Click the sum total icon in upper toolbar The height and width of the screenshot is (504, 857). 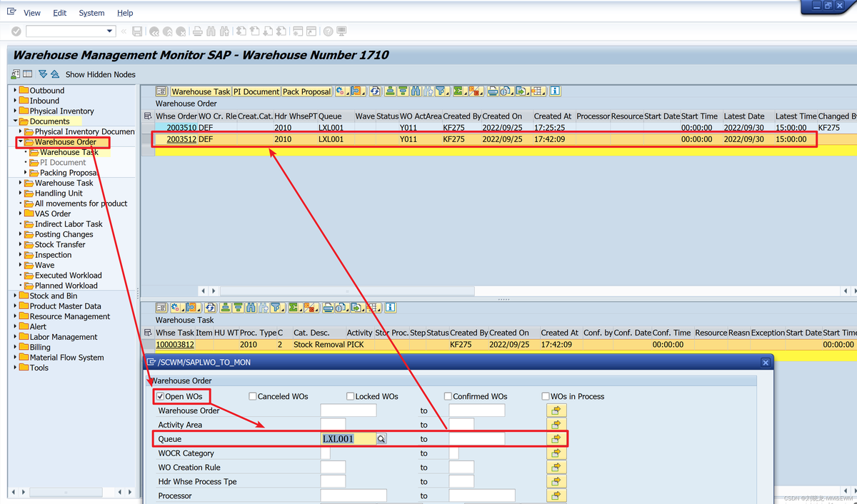pyautogui.click(x=458, y=91)
